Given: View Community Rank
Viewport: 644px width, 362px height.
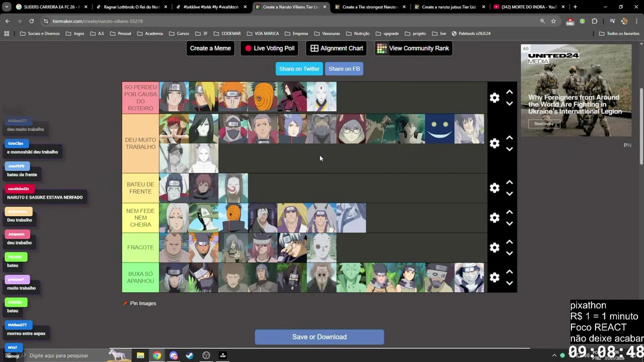Looking at the screenshot, I should click(414, 48).
